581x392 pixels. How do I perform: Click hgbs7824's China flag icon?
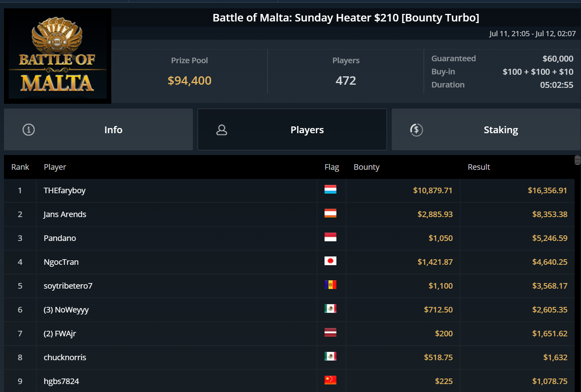coord(330,380)
